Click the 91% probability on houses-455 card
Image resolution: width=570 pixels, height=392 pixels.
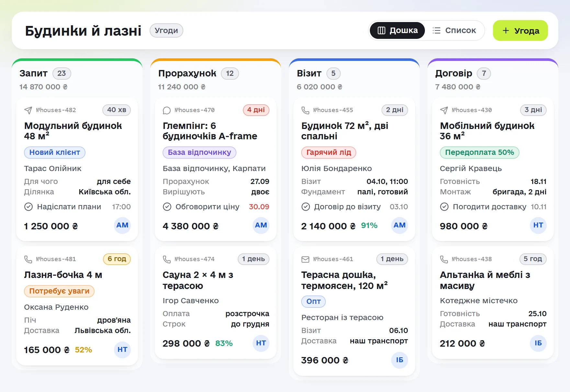369,225
